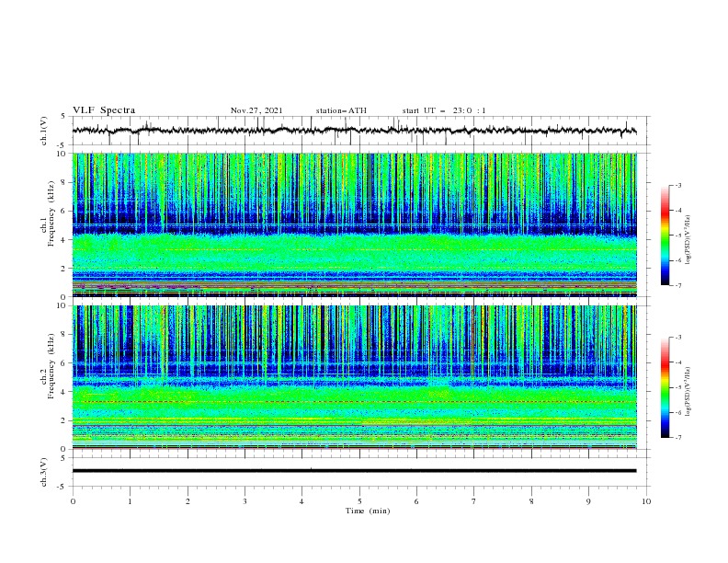Click the "-3" tick on ch.2 colorbar
The image size is (728, 563).
pos(678,338)
